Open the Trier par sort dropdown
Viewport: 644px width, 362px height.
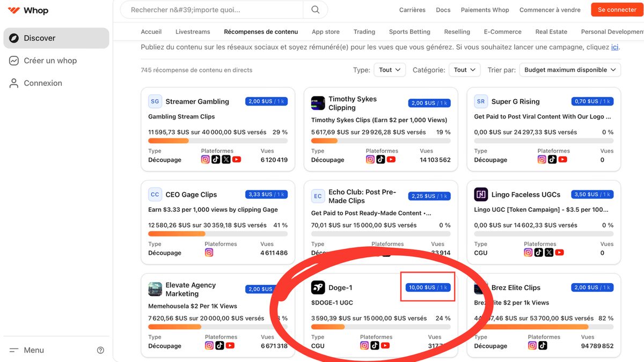click(x=570, y=70)
